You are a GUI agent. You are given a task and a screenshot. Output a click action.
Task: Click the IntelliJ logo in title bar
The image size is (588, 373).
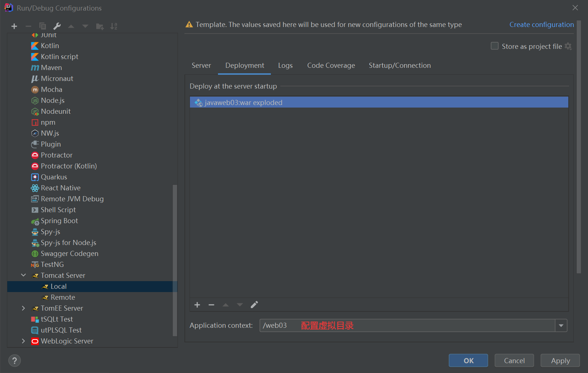click(9, 8)
